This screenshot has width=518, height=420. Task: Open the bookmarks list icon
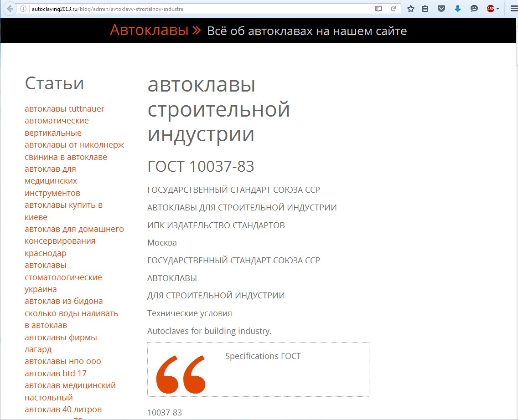coord(425,9)
